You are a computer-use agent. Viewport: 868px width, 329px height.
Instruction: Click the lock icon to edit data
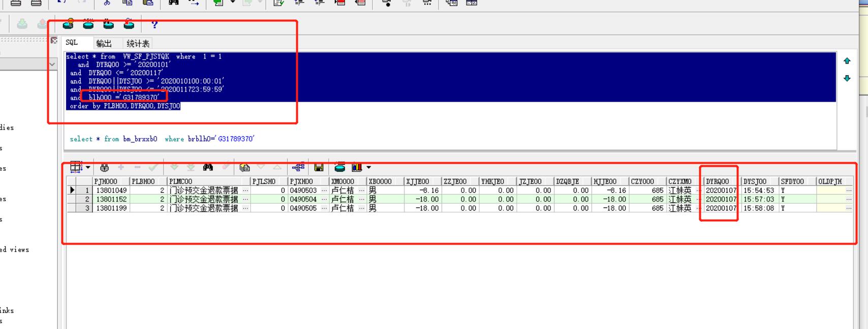105,167
